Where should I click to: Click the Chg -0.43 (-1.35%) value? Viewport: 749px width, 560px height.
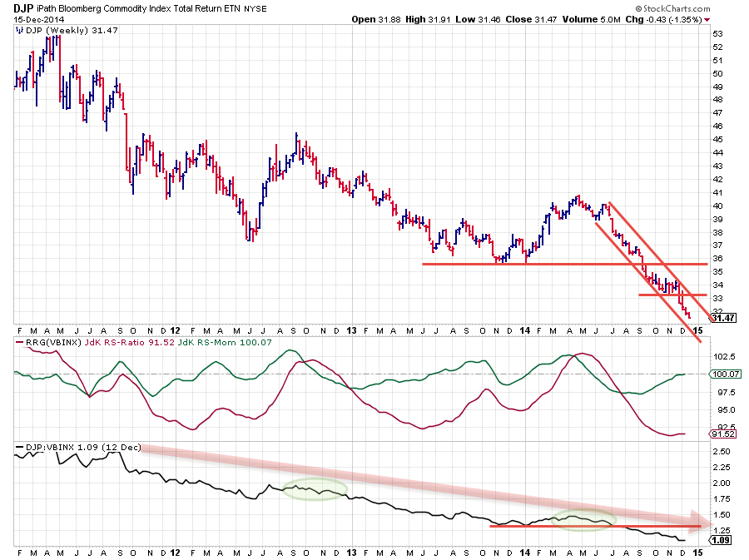click(x=663, y=20)
